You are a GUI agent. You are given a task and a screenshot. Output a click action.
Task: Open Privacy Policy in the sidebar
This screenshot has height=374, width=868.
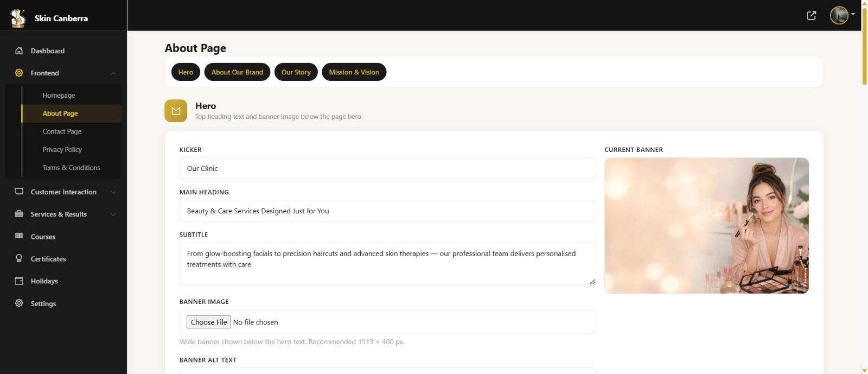pyautogui.click(x=62, y=149)
